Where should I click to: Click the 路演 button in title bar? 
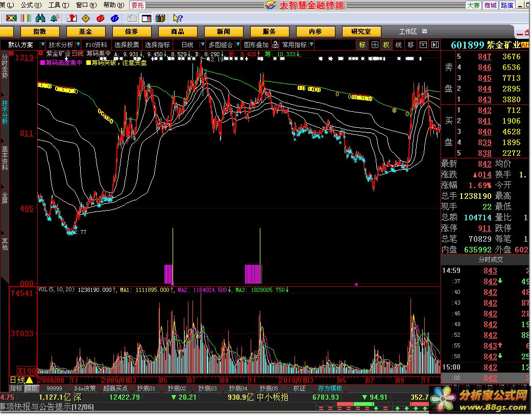507,5
